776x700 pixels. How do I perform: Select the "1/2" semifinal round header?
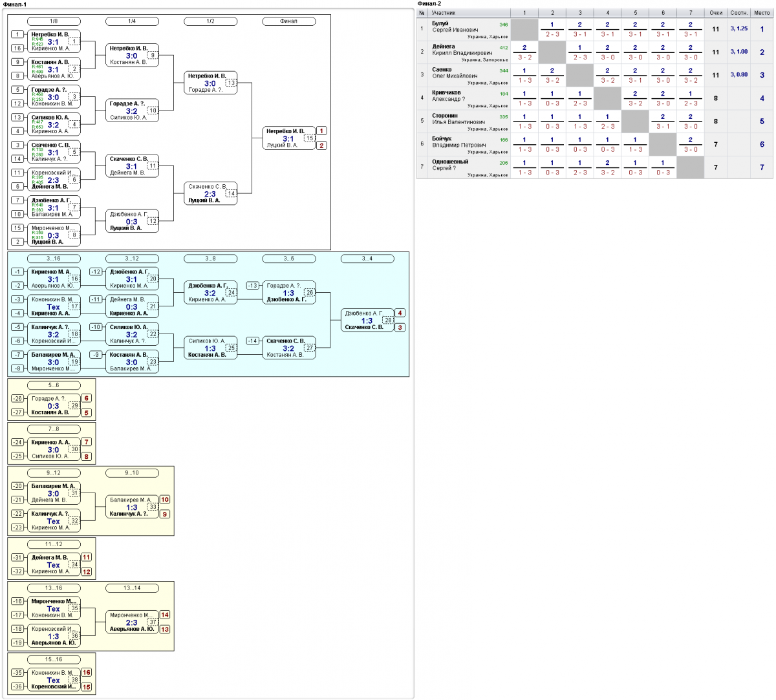click(x=210, y=21)
